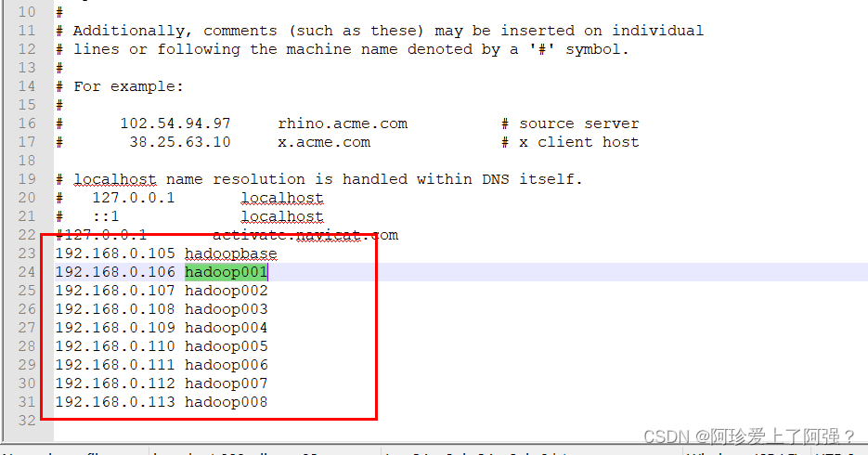868x455 pixels.
Task: Click the text rhino.acme.com
Action: (x=343, y=123)
